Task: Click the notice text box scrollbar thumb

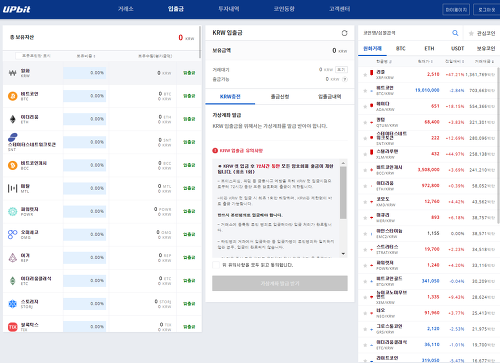Action: point(343,193)
